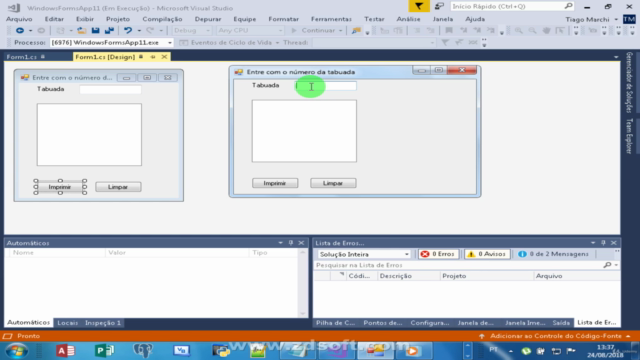Select Limpar button in the designer form

coord(118,187)
